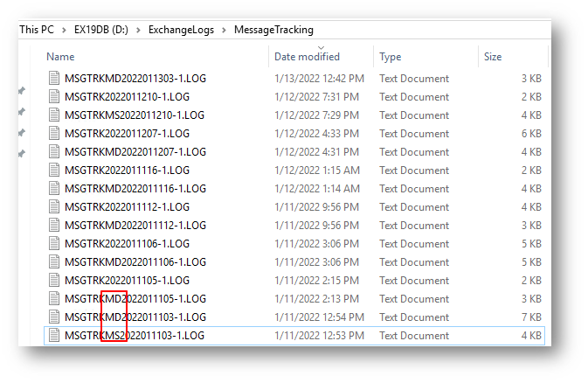Expand the chevron after ExchangeLogs
This screenshot has width=588, height=383.
point(224,30)
